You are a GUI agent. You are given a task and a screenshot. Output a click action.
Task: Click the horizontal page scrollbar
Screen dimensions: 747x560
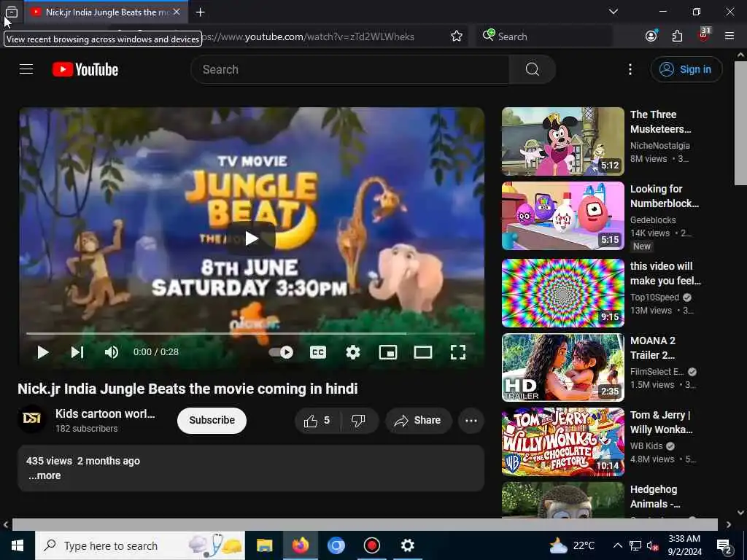point(365,524)
